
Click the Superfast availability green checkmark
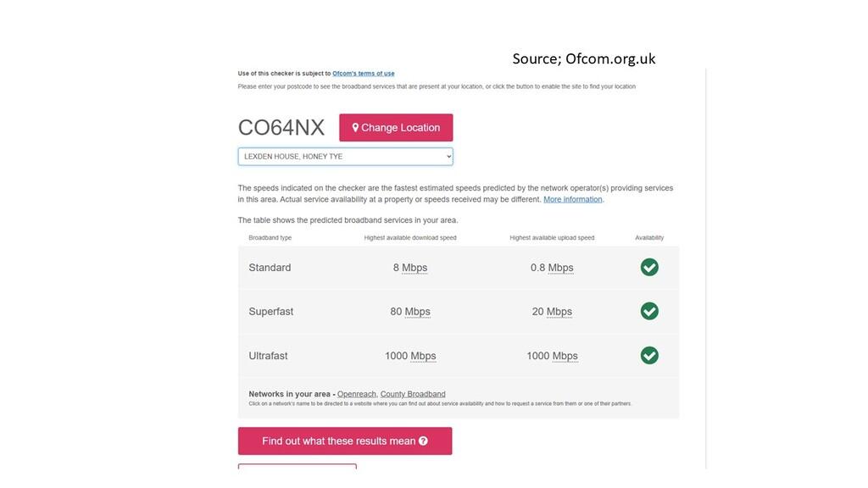[x=649, y=311]
